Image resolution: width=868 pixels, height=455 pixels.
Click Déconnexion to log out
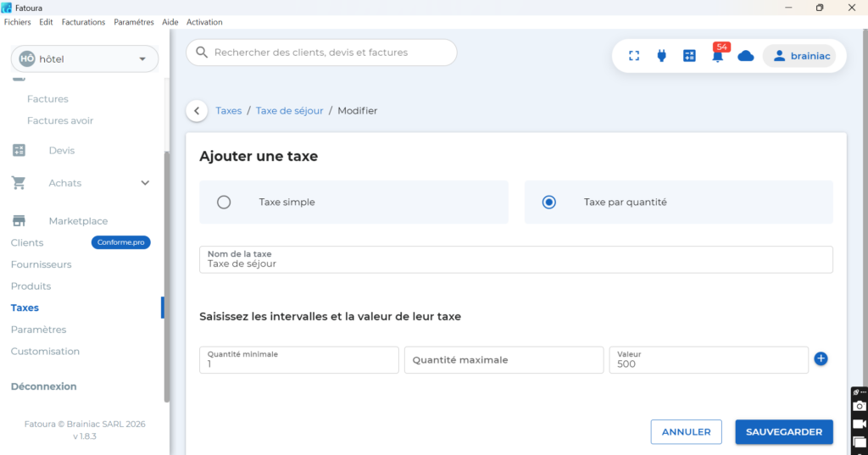44,386
